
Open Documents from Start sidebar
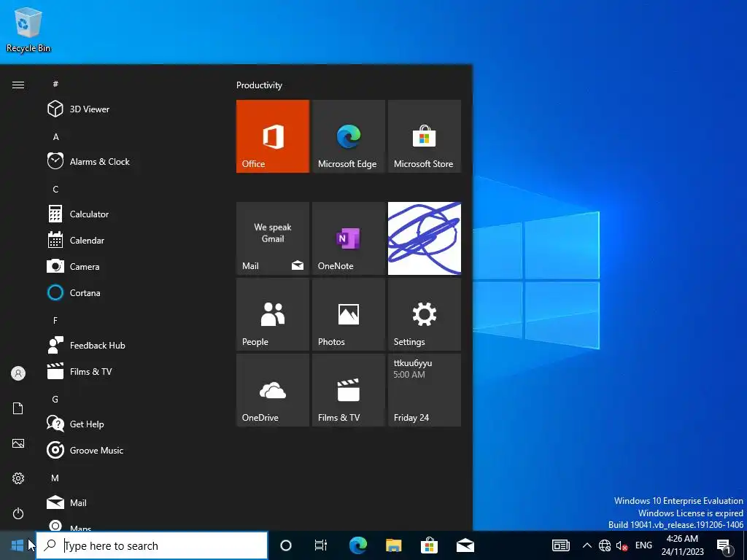(x=18, y=408)
